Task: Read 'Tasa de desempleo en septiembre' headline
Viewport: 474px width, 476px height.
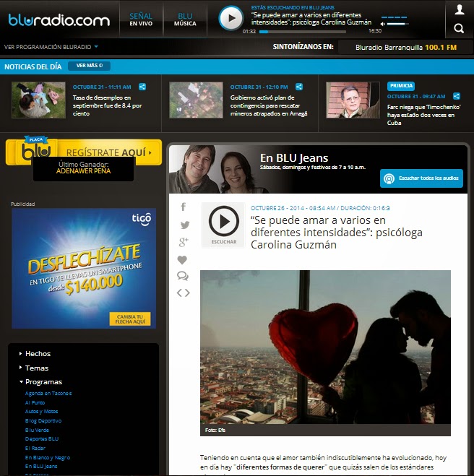Action: tap(107, 105)
